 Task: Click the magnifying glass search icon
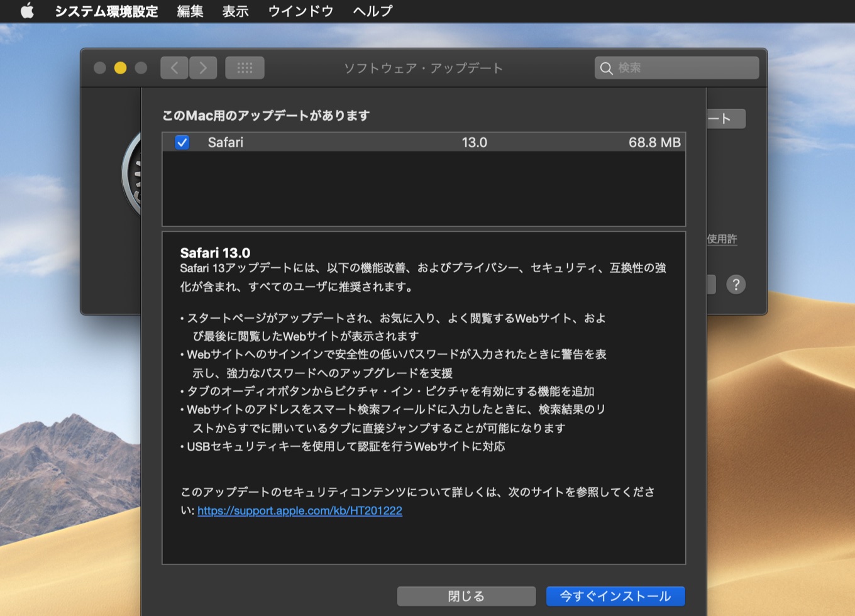[x=606, y=68]
